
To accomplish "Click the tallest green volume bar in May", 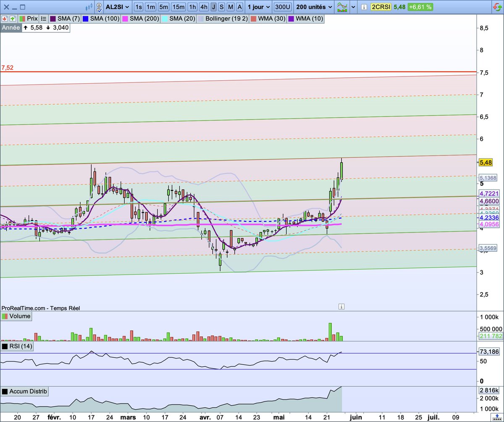I will 330,332.
